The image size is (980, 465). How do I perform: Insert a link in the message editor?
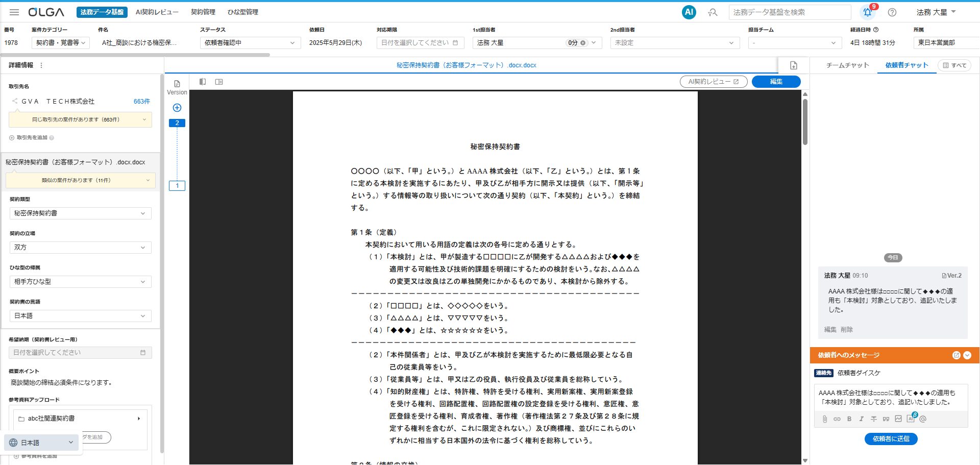pos(837,419)
